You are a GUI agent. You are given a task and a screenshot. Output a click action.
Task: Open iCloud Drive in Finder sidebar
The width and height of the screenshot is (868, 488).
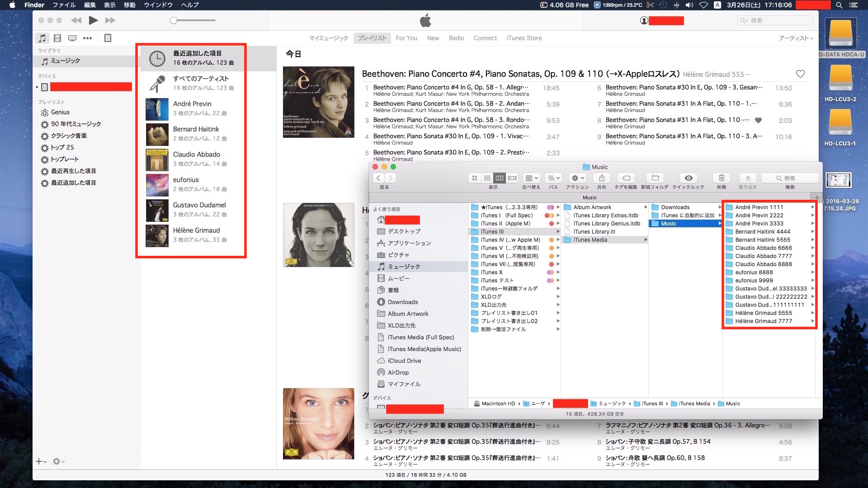click(x=404, y=361)
